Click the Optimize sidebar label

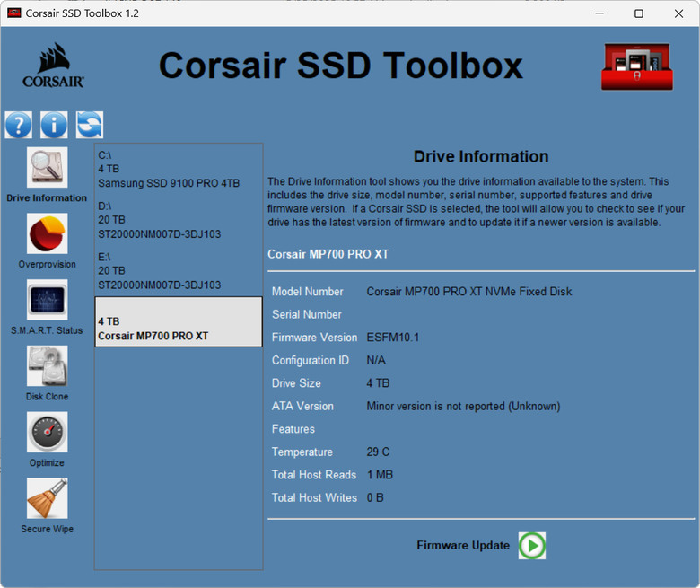coord(47,462)
